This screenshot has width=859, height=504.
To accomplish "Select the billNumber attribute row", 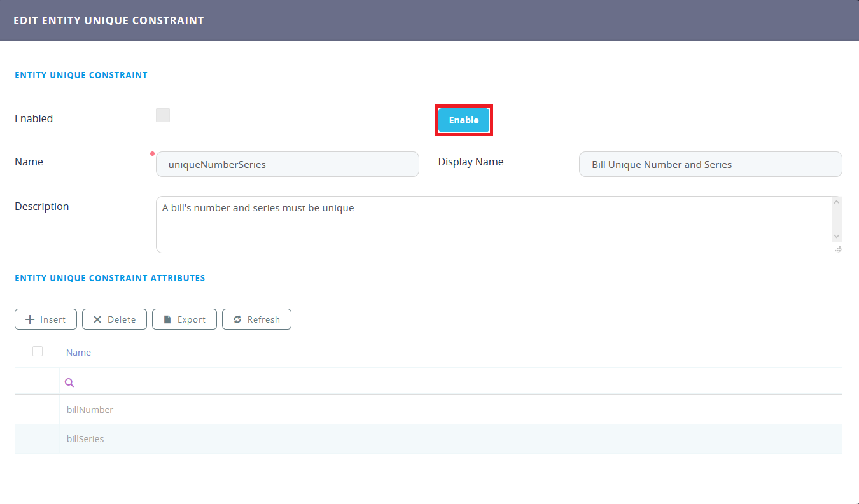I will click(90, 410).
